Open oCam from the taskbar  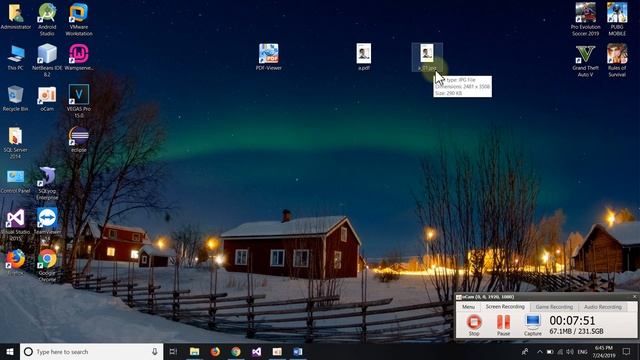coord(277,351)
